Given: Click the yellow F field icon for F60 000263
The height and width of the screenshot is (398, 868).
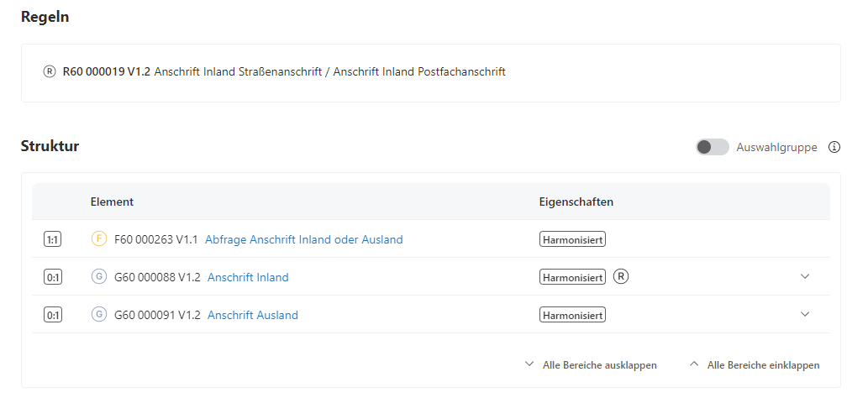Looking at the screenshot, I should (98, 239).
